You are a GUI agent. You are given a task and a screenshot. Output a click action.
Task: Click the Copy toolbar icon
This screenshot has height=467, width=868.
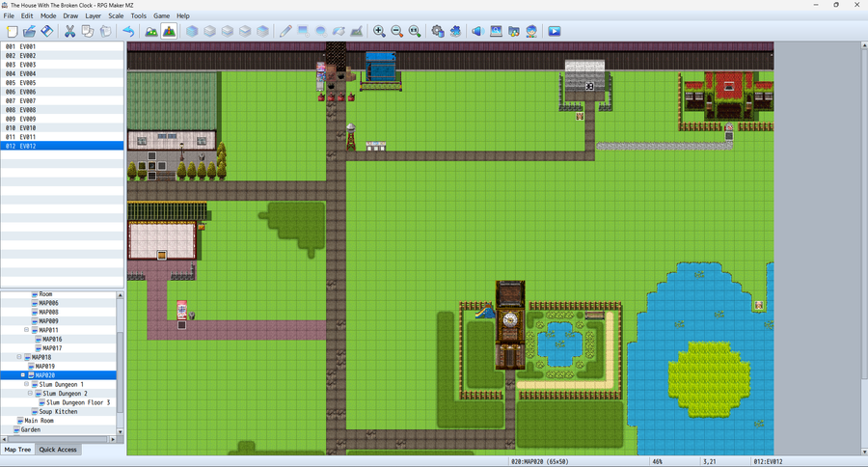[88, 31]
